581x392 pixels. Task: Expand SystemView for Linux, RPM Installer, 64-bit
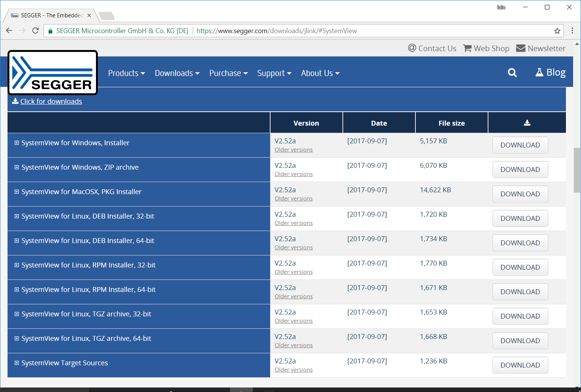[x=17, y=289]
